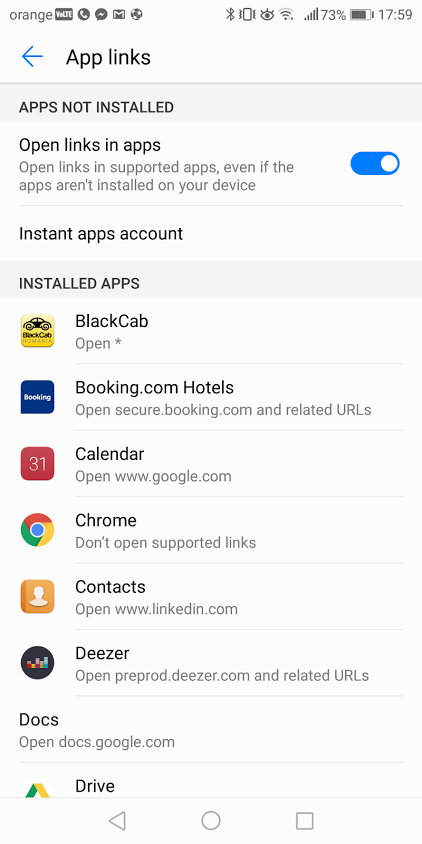
Task: Tap the back arrow icon
Action: pyautogui.click(x=32, y=57)
